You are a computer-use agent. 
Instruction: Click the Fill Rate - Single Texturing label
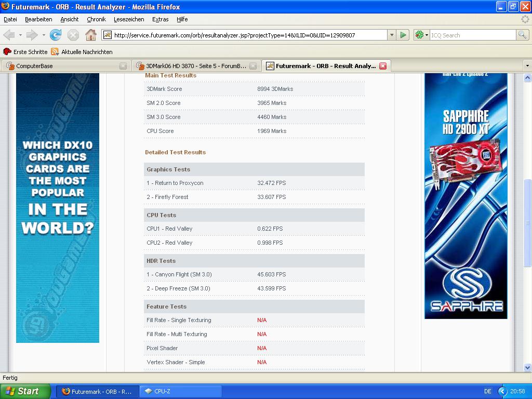tap(179, 320)
